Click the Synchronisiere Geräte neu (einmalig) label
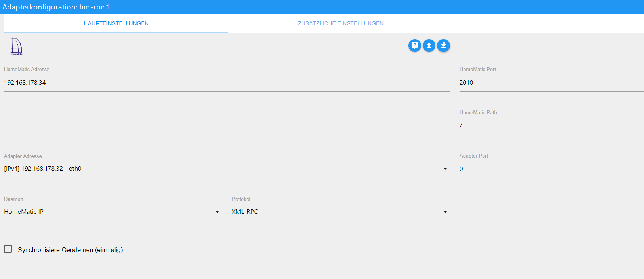Image resolution: width=644 pixels, height=279 pixels. [x=70, y=250]
